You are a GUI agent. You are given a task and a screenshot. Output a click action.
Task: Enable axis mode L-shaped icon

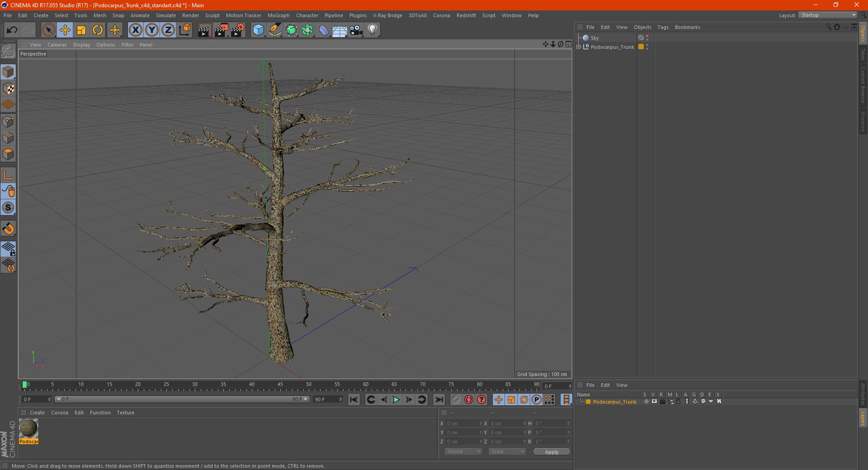[8, 175]
